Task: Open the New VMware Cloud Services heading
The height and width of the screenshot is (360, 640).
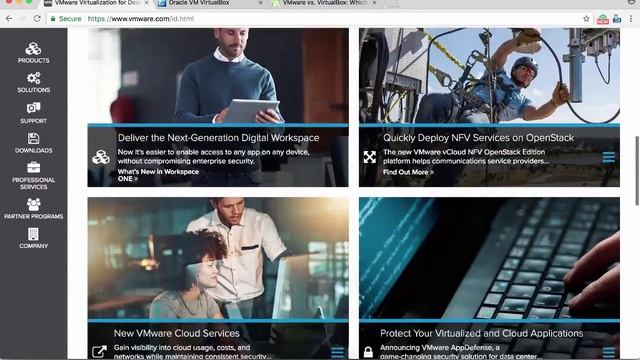Action: click(x=177, y=333)
